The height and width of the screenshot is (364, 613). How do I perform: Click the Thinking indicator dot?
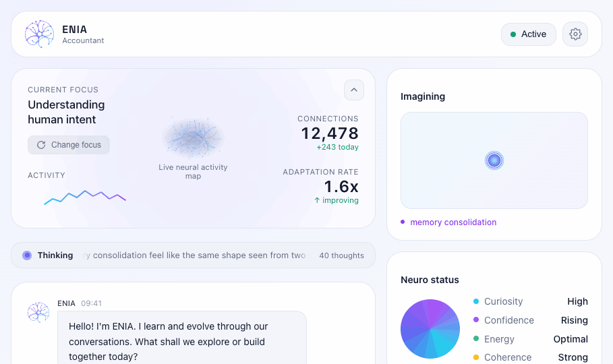point(27,255)
